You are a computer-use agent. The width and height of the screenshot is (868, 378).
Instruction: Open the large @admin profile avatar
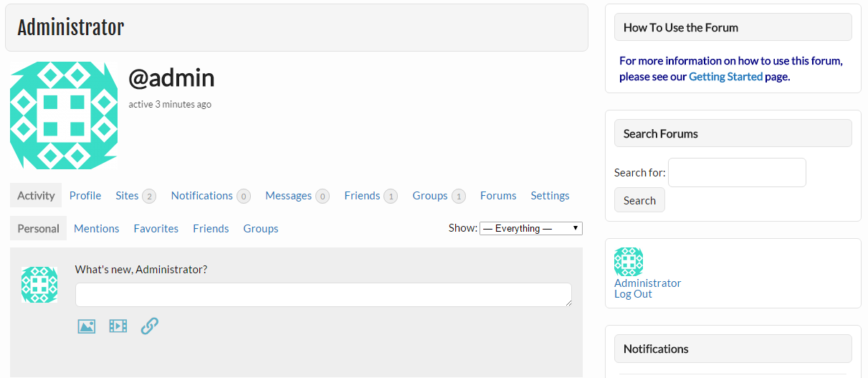click(x=64, y=115)
